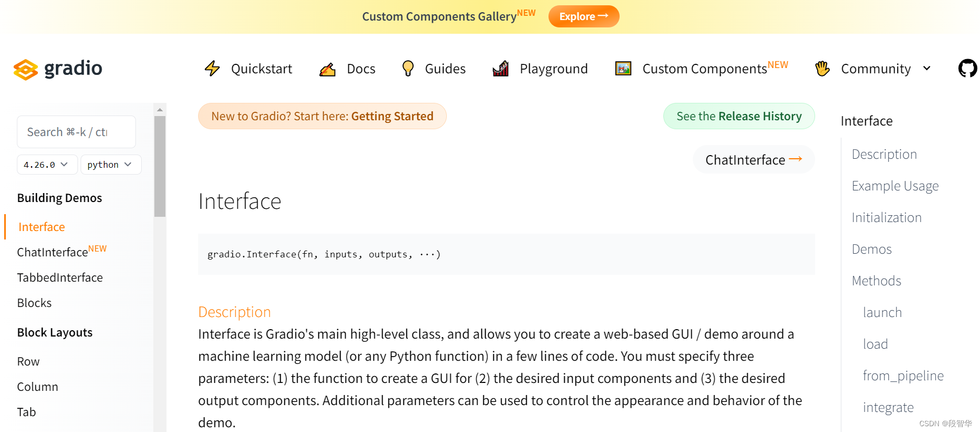Go to next page ChatInterface button
This screenshot has height=432, width=980.
(x=753, y=159)
